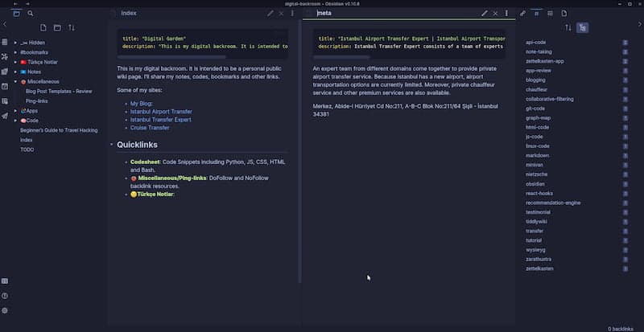
Task: Click the 0 backlinks status text
Action: click(x=620, y=329)
